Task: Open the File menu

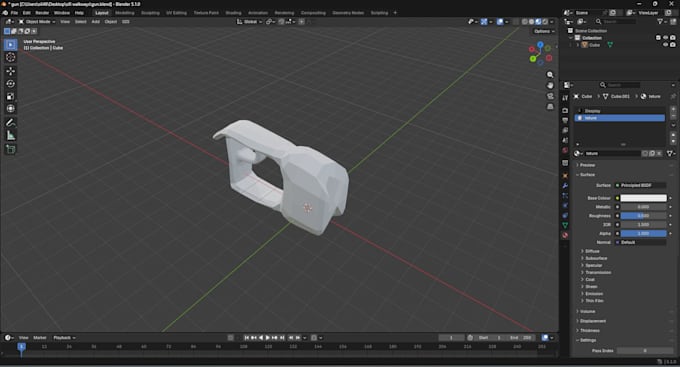Action: click(x=14, y=13)
